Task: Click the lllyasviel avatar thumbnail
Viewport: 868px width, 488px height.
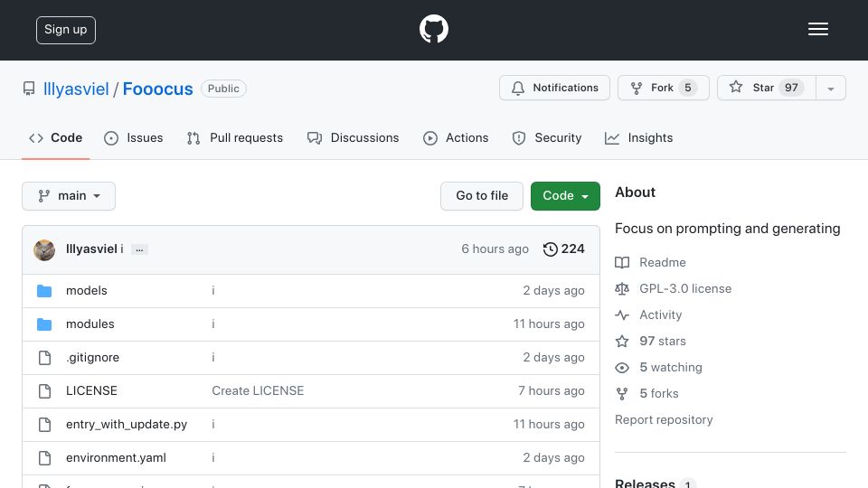Action: 44,249
